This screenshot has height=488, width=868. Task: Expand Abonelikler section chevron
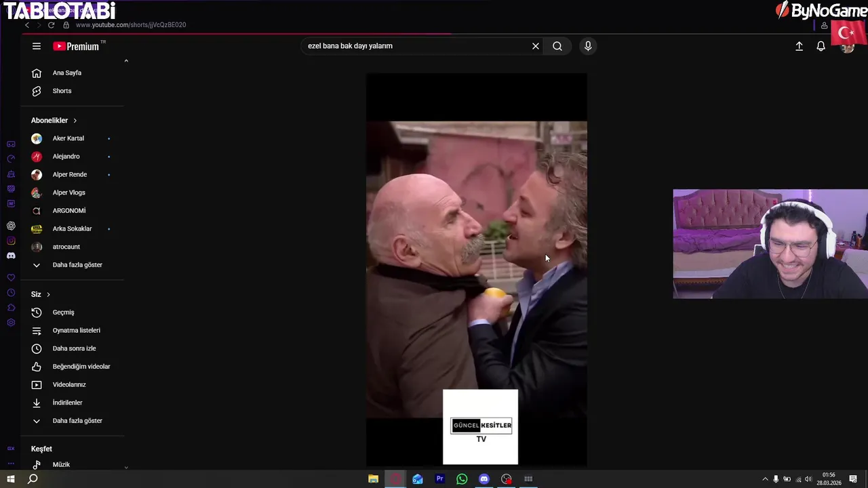(x=75, y=121)
